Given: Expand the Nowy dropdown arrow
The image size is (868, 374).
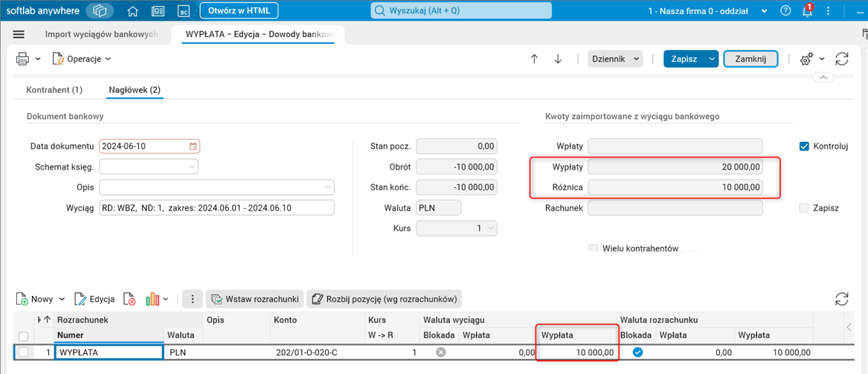Looking at the screenshot, I should 62,300.
